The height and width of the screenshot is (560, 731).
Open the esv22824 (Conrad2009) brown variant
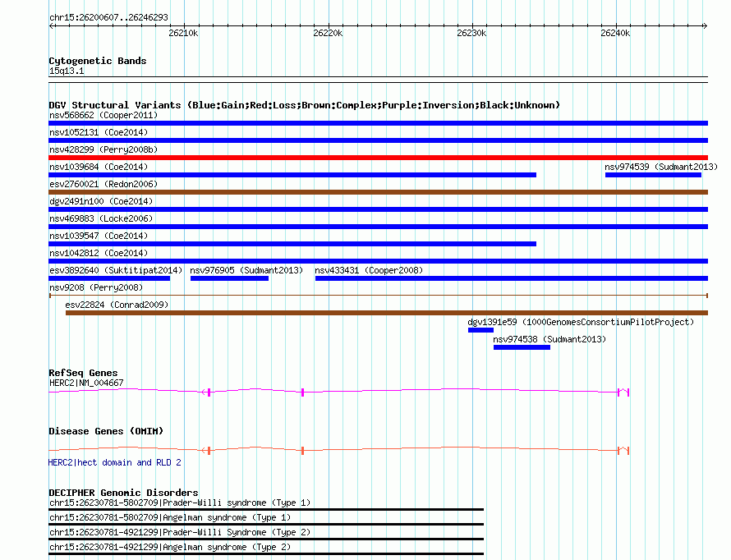(x=386, y=313)
